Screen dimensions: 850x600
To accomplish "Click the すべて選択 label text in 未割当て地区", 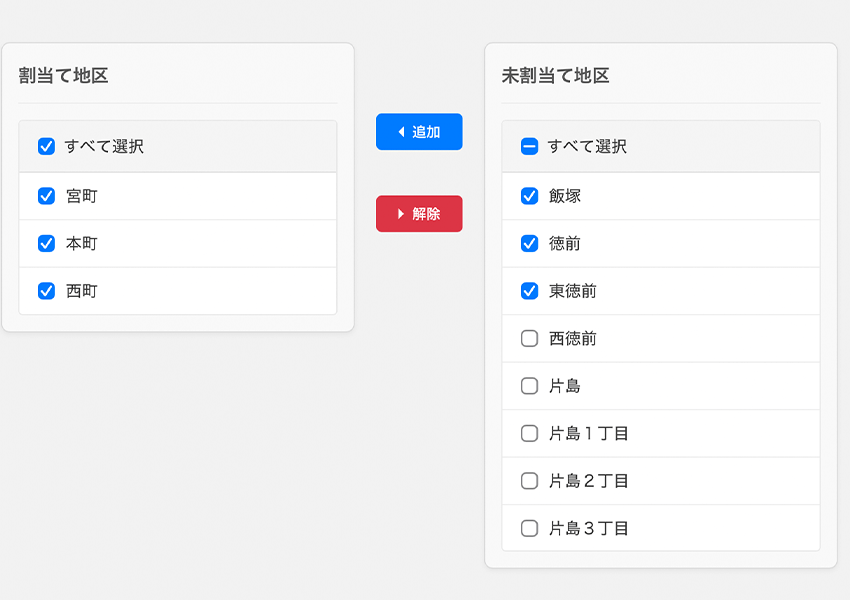I will (x=587, y=147).
